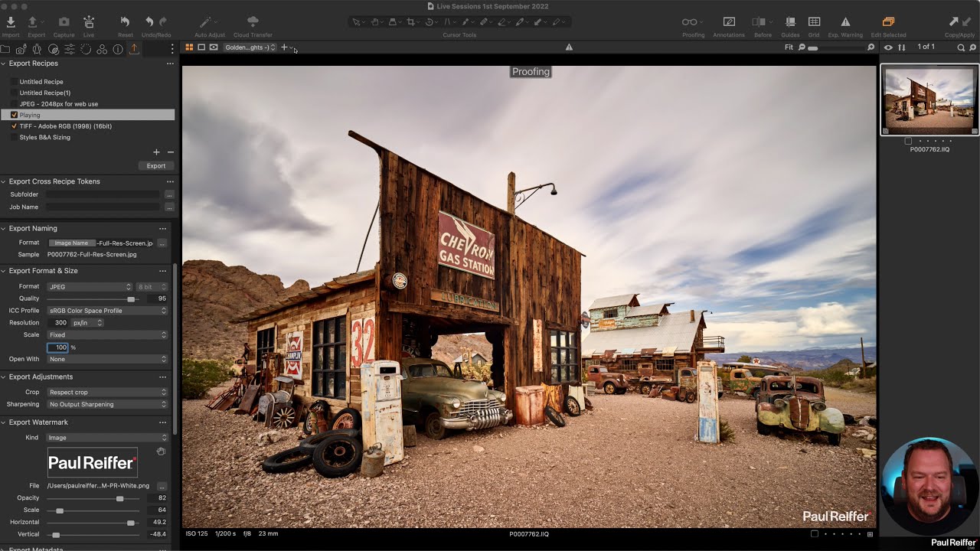
Task: Add a new export recipe with plus
Action: pos(156,152)
